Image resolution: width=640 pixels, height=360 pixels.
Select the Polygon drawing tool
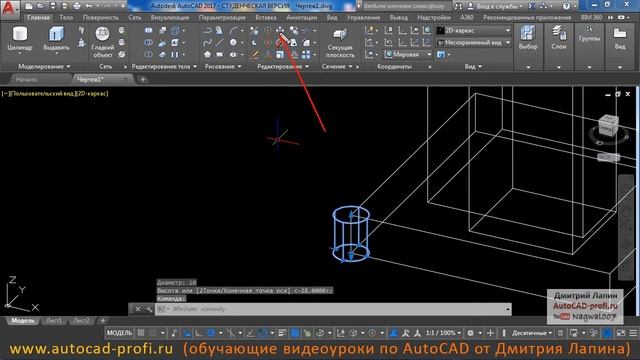click(207, 54)
